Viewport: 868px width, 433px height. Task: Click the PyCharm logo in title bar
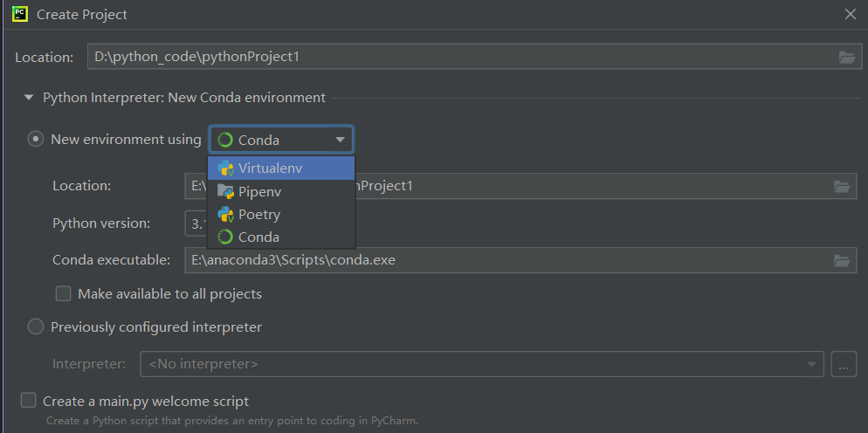(20, 14)
